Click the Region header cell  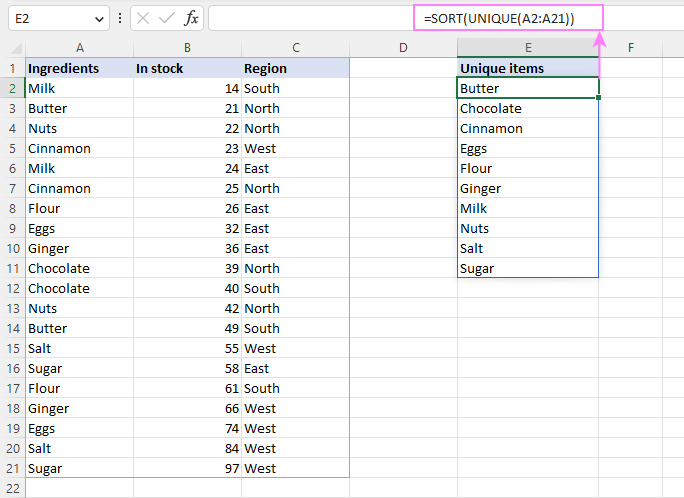296,68
